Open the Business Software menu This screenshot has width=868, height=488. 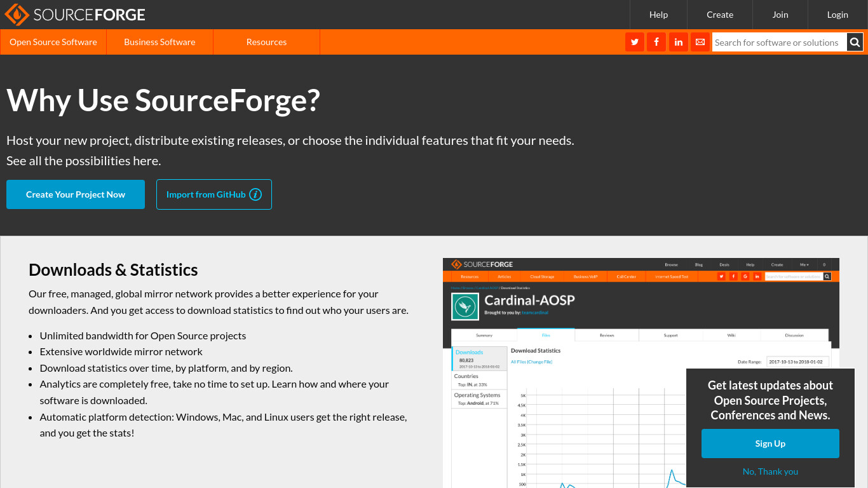click(159, 42)
